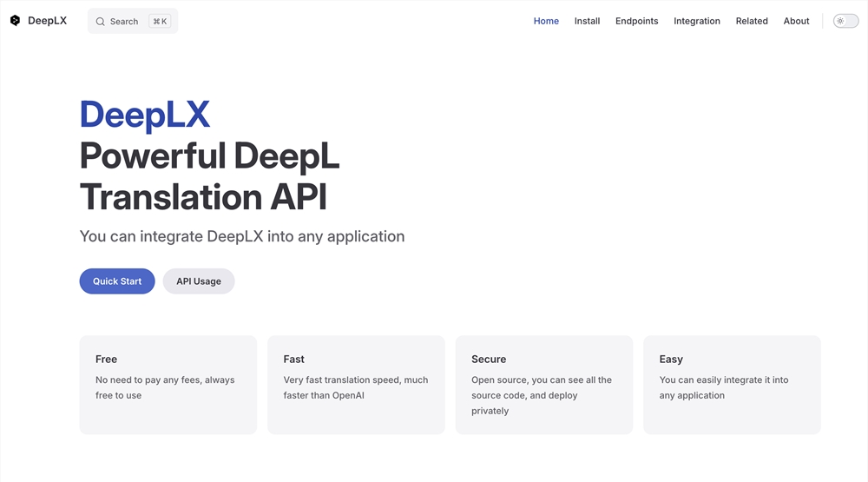Go to the Home nav item
This screenshot has height=482, width=868.
pos(546,21)
